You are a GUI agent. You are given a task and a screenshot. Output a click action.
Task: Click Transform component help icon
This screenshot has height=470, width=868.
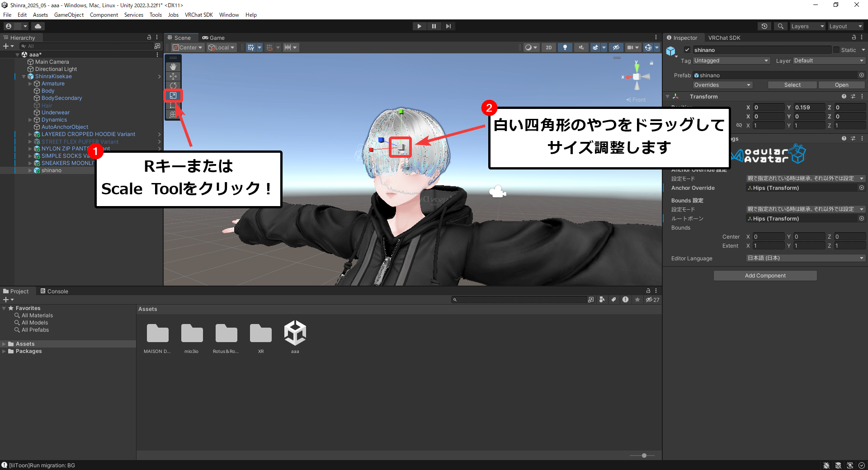coord(844,96)
